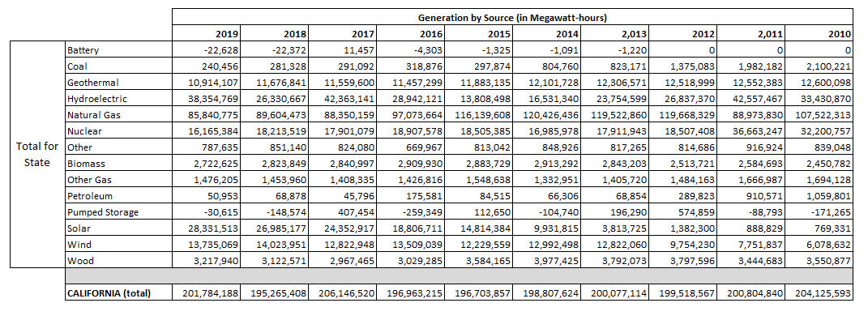Select Solar generation value for 2019
Image resolution: width=868 pixels, height=320 pixels.
point(206,228)
